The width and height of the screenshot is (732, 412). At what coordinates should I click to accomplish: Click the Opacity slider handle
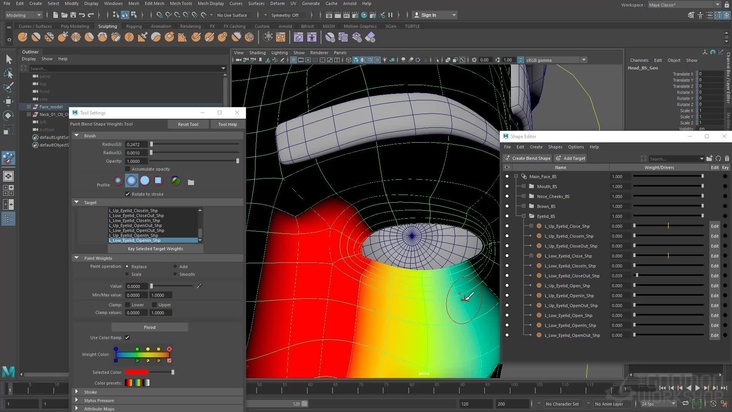pos(238,161)
